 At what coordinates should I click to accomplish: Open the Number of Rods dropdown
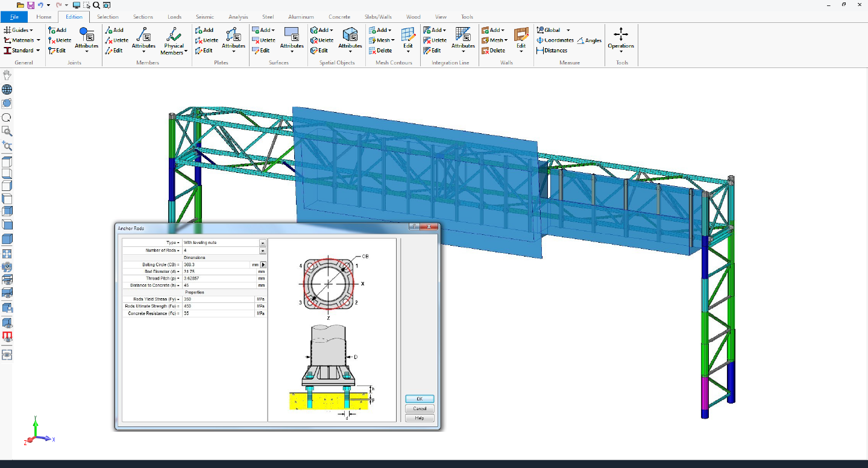pos(262,250)
